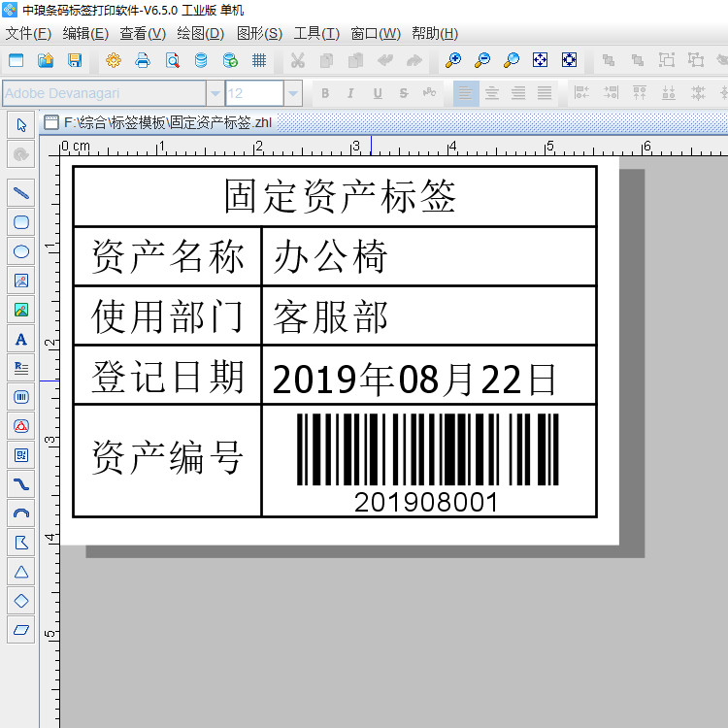Open the 图形(S) menu

259,33
